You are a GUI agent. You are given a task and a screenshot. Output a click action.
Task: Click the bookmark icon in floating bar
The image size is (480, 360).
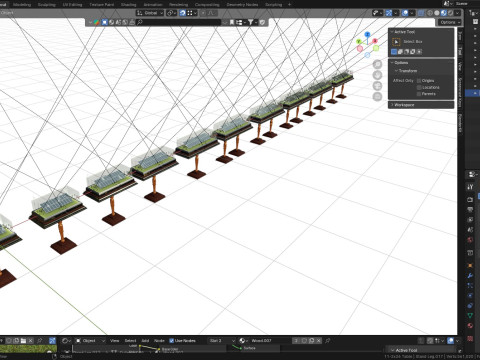point(232,22)
